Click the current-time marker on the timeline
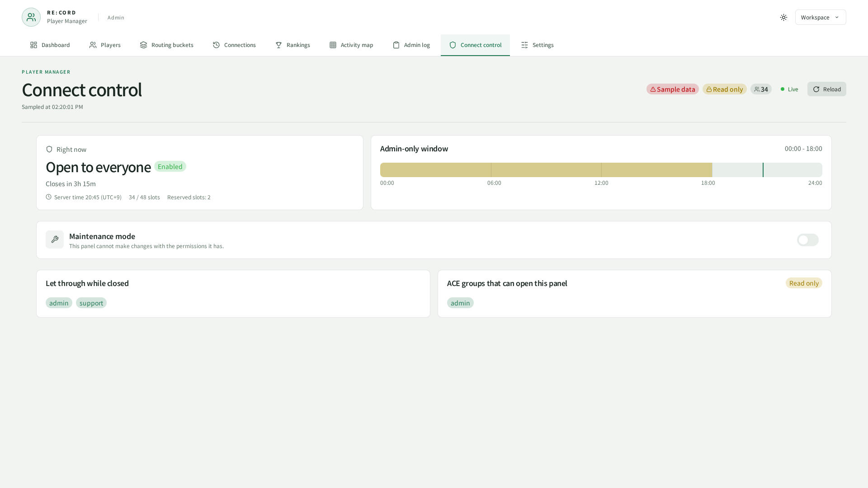The image size is (868, 488). coord(763,170)
